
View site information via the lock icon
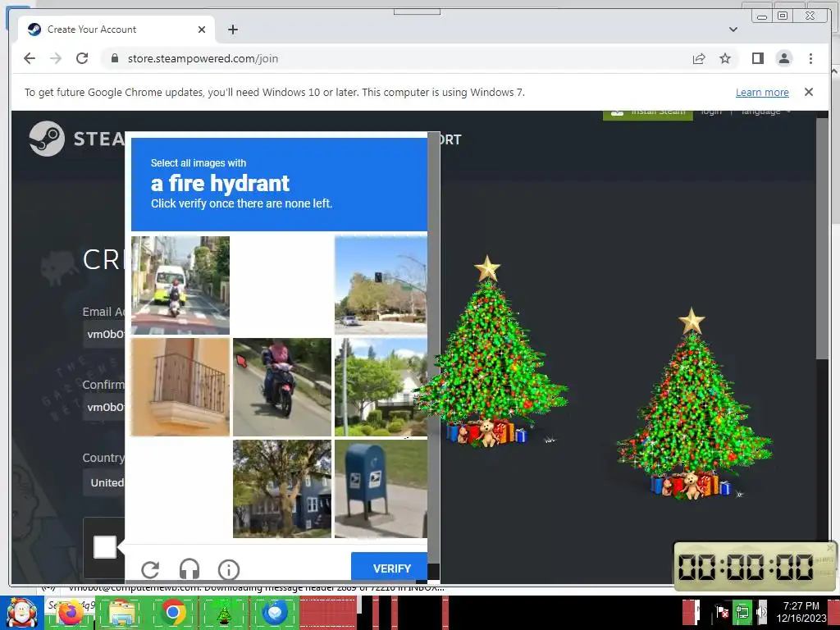click(114, 58)
